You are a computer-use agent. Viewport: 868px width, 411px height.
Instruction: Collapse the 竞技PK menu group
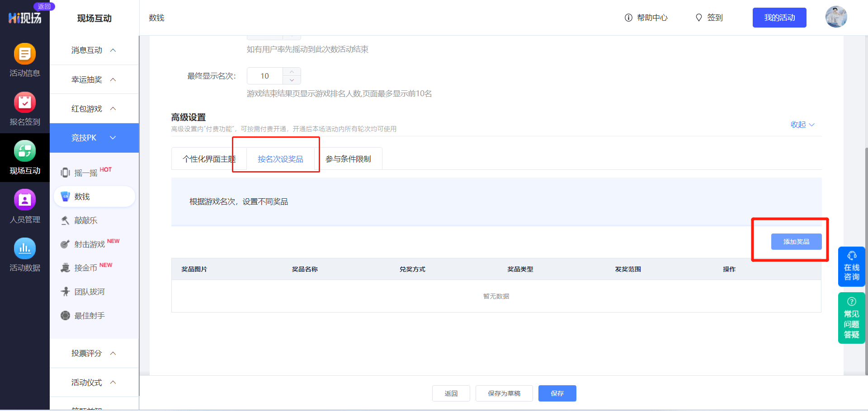point(94,138)
